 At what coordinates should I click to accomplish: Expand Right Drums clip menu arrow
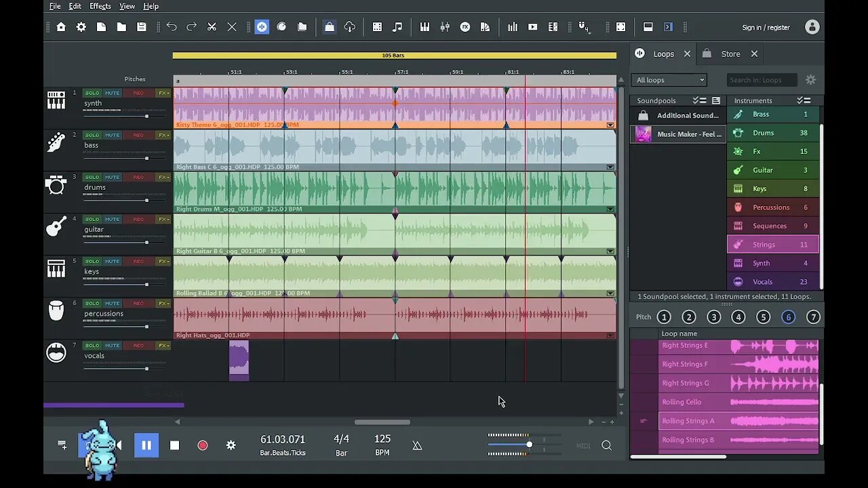coord(610,209)
